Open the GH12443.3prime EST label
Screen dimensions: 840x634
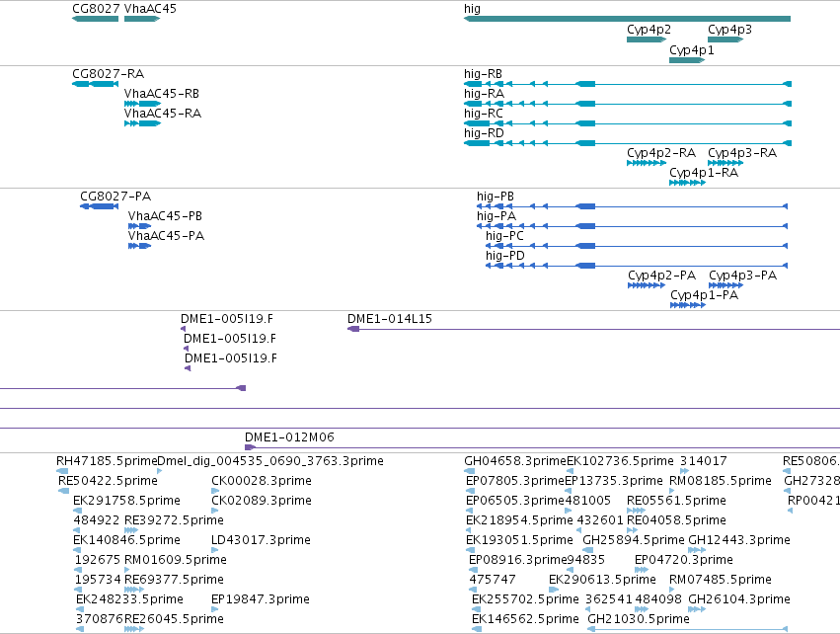[739, 540]
